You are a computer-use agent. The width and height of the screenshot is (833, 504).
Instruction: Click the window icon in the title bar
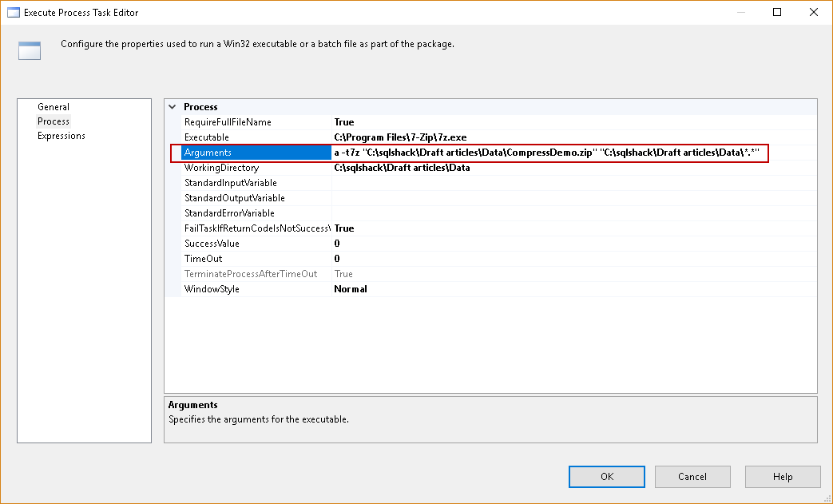click(x=13, y=12)
